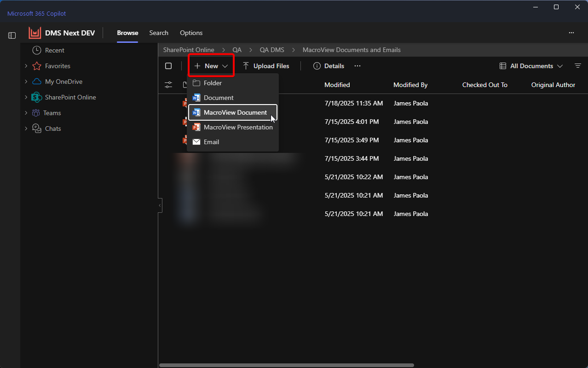Screen dimensions: 588x368
Task: Click the Checked Out To column header
Action: (485, 85)
